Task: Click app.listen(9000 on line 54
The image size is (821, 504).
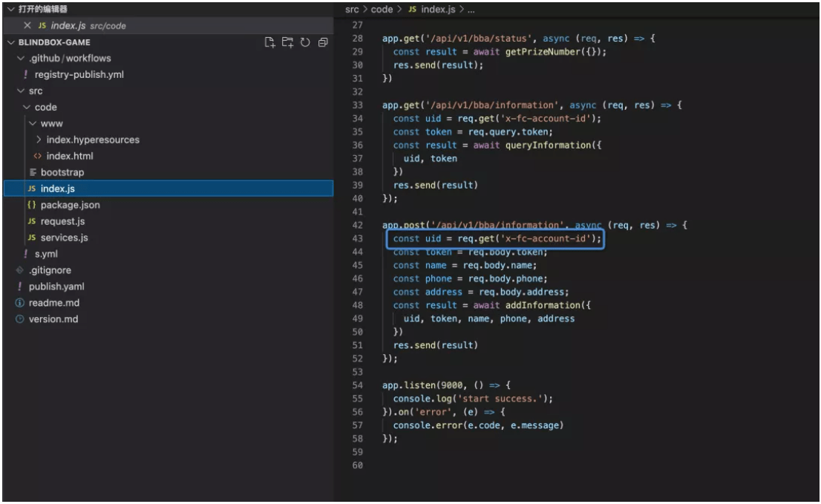Action: [x=422, y=385]
